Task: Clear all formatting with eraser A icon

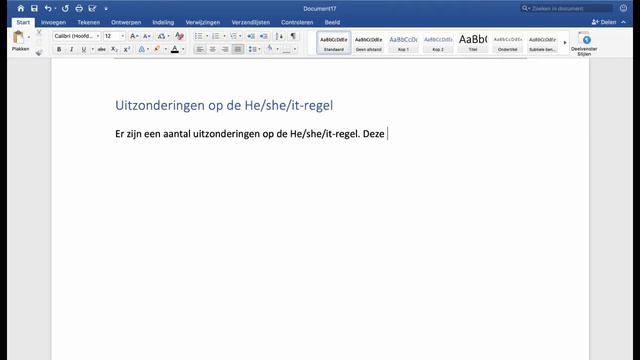Action: [179, 36]
